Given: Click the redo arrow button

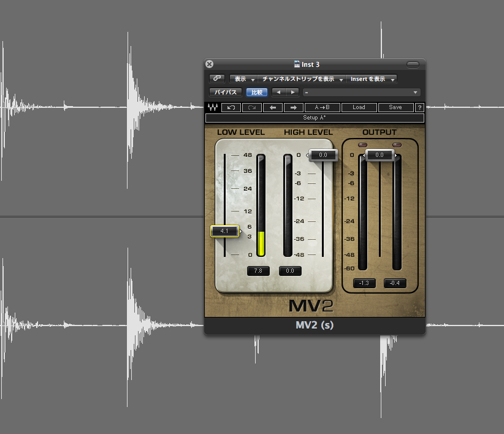Looking at the screenshot, I should 252,107.
